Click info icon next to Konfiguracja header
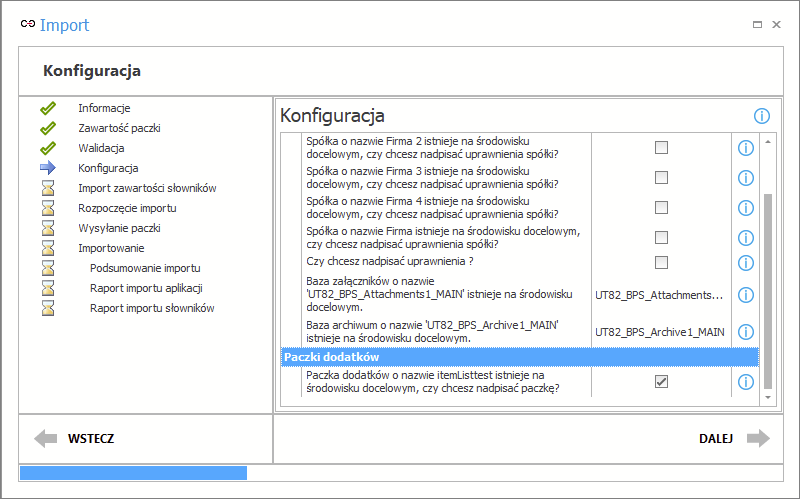 [x=762, y=116]
